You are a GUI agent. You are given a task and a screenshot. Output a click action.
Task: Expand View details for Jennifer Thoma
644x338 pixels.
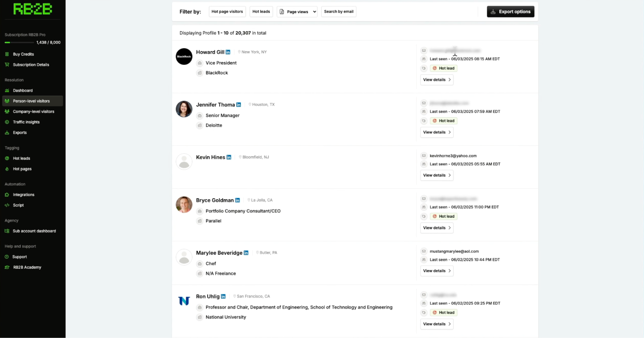(x=437, y=132)
